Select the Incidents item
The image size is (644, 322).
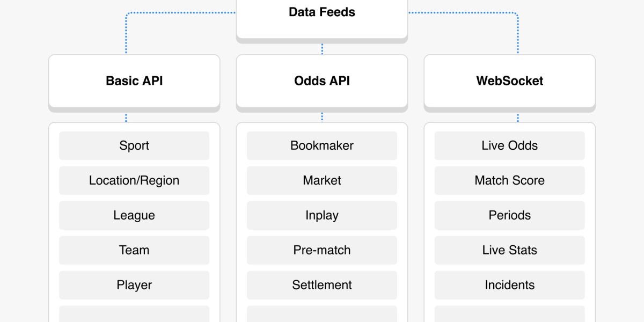510,285
